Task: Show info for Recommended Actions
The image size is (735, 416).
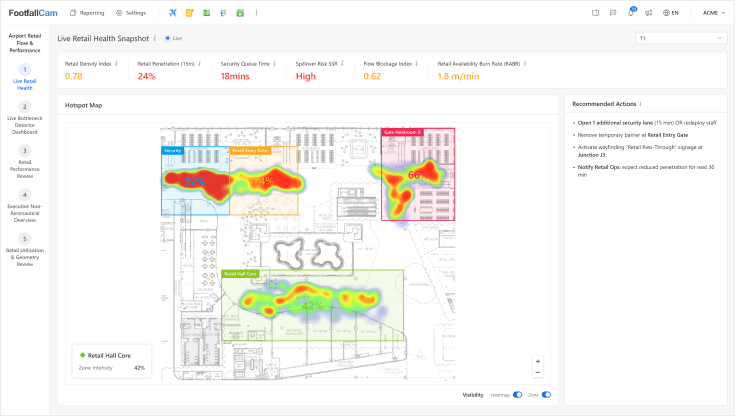Action: point(641,104)
